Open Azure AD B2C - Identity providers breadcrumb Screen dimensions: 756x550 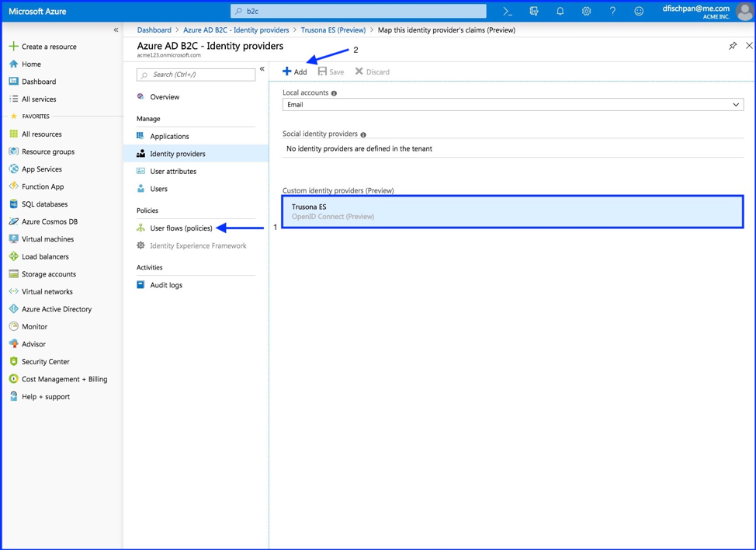tap(236, 30)
